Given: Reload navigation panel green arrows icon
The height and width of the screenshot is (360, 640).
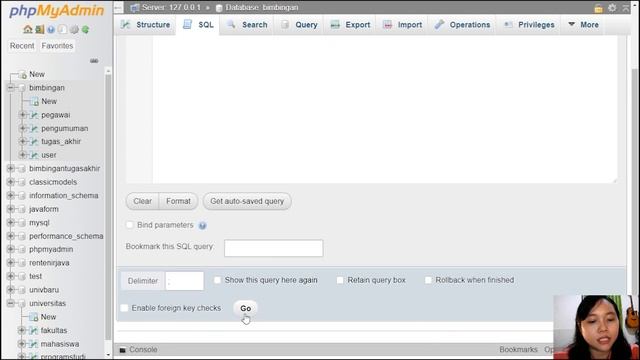Looking at the screenshot, I should [86, 29].
